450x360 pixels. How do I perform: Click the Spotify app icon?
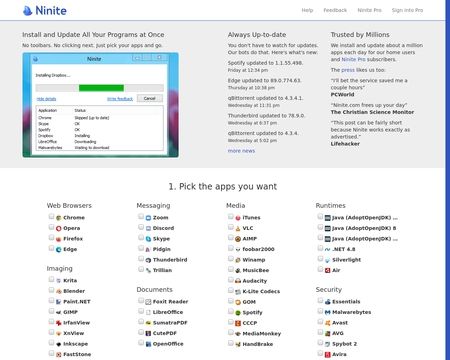point(238,313)
